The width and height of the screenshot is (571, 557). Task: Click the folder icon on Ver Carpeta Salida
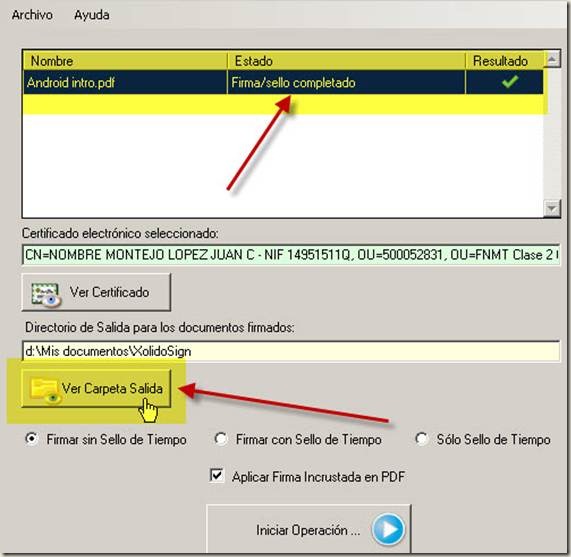click(45, 391)
